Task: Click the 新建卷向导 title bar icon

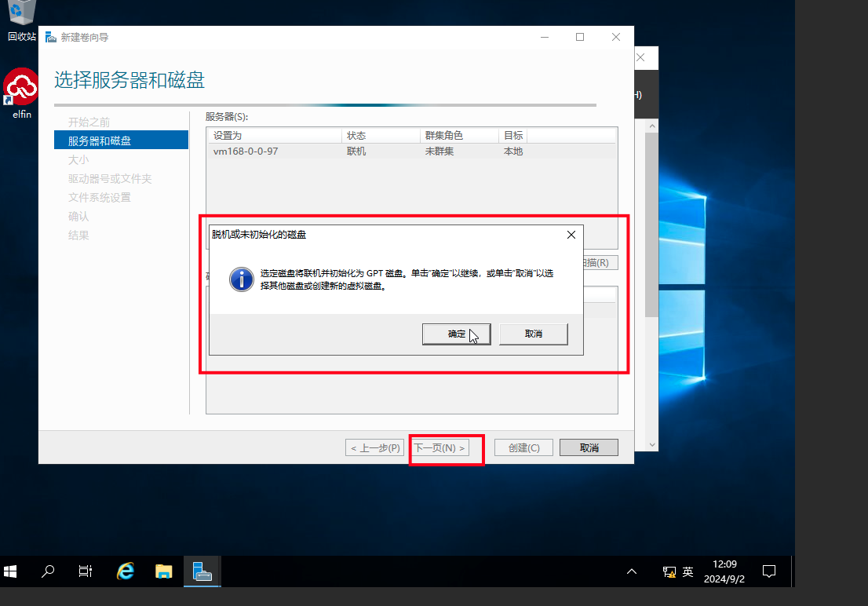Action: pos(51,37)
